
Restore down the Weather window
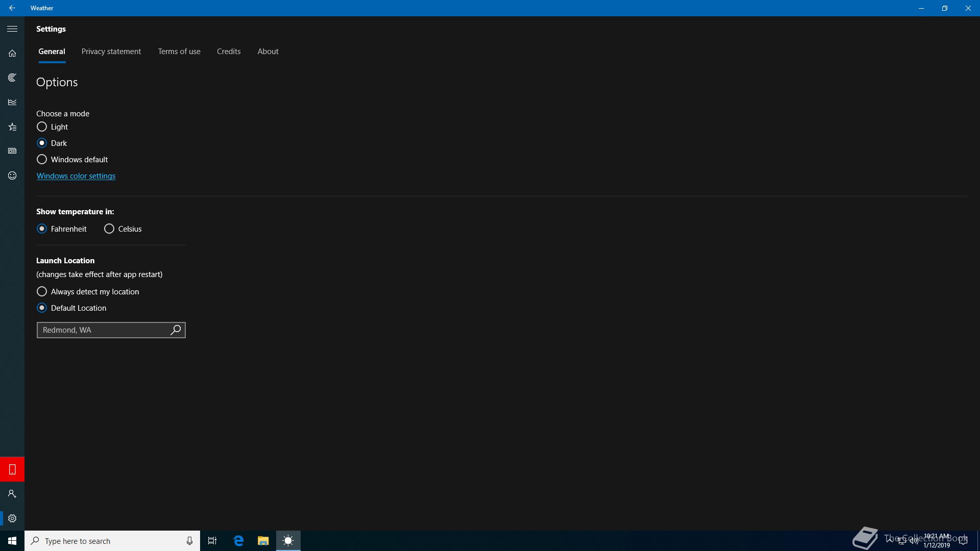[x=945, y=8]
